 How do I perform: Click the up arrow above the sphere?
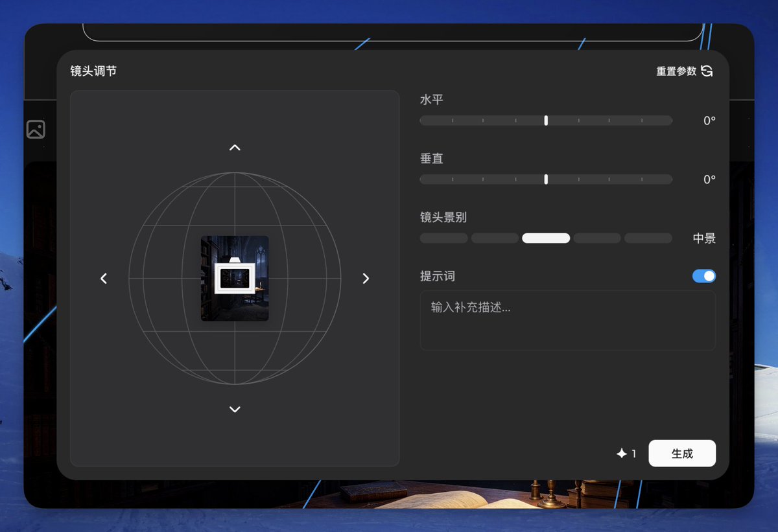tap(235, 148)
